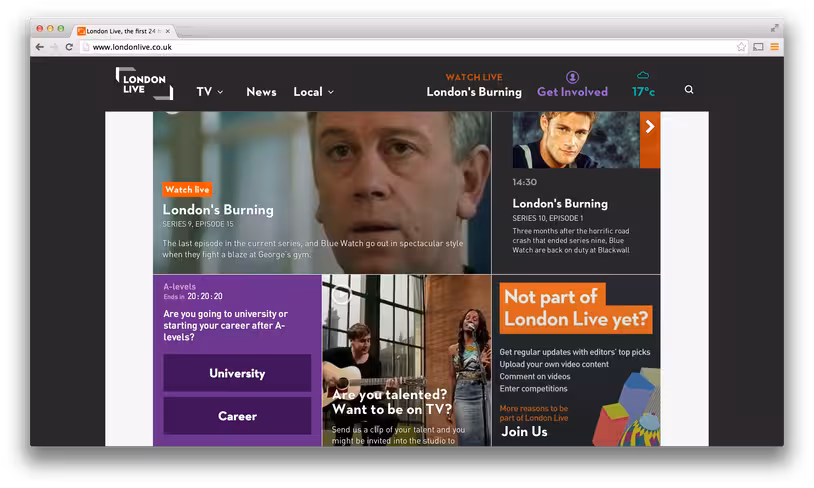Click Enter competitions text
The image size is (814, 488).
533,389
